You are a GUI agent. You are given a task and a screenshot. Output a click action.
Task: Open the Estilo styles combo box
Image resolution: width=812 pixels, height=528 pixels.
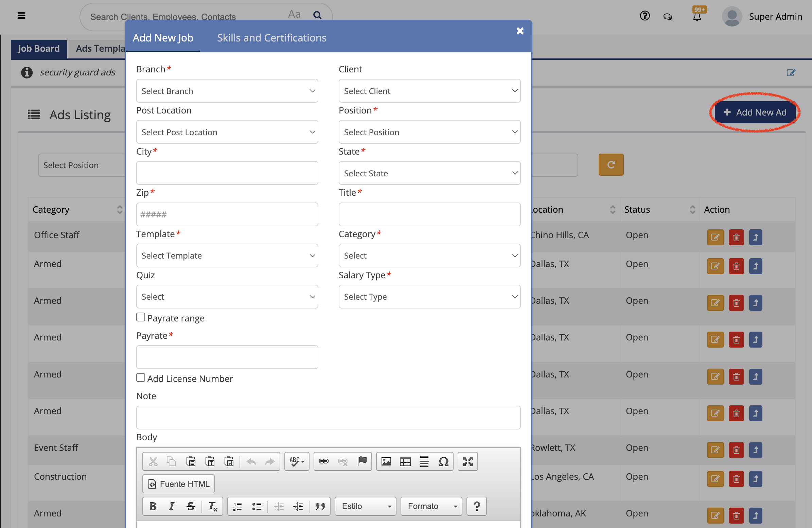(x=365, y=506)
